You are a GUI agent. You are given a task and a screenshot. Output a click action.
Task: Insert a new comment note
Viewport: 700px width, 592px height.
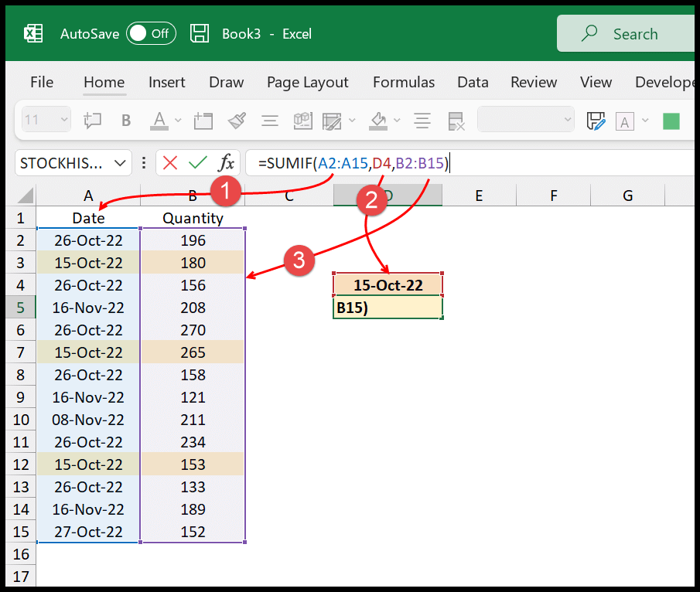(x=93, y=120)
